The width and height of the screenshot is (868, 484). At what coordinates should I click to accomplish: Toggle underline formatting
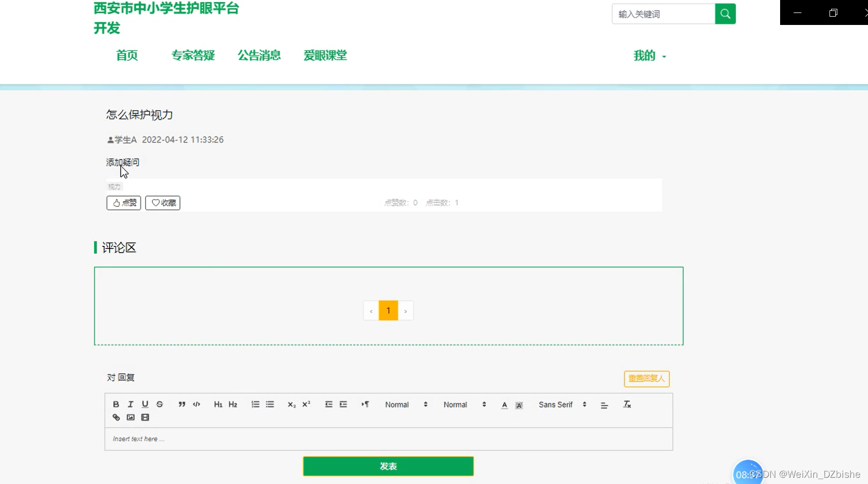(x=145, y=404)
